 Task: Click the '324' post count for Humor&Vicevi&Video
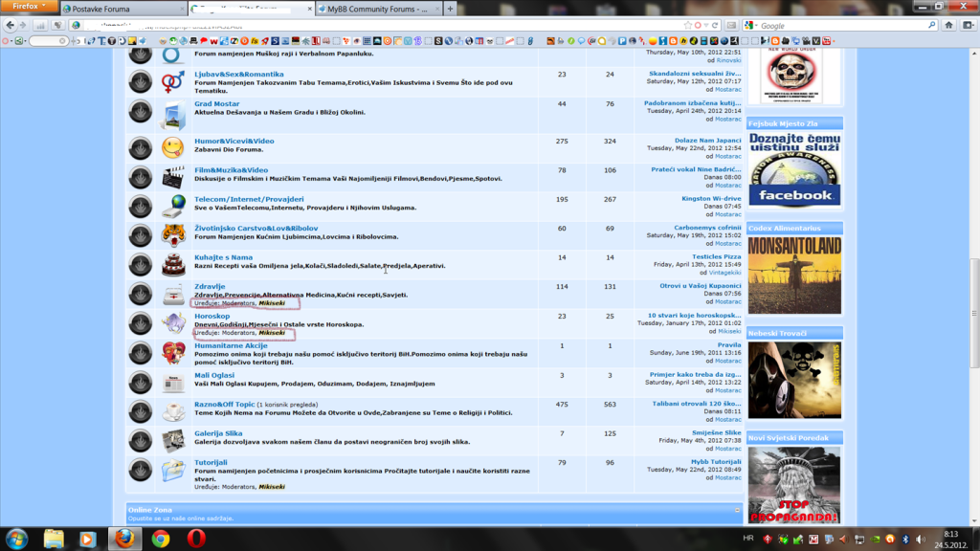(610, 142)
